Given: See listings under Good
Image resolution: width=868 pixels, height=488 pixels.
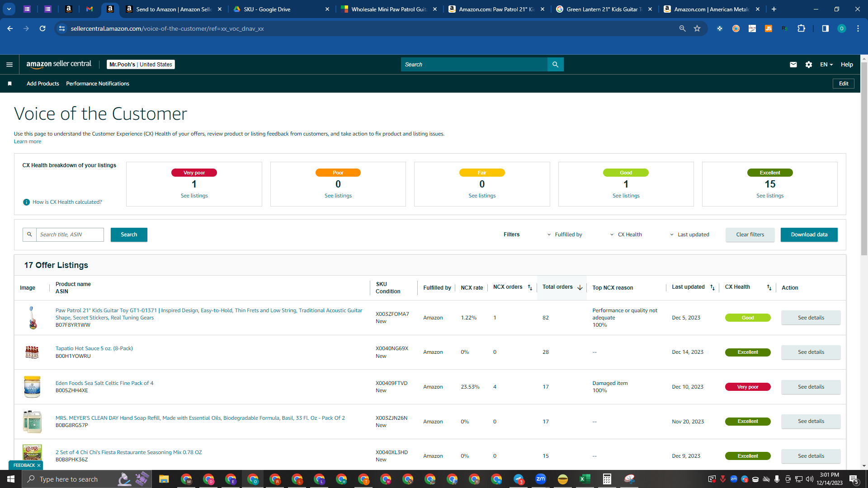Looking at the screenshot, I should point(626,196).
